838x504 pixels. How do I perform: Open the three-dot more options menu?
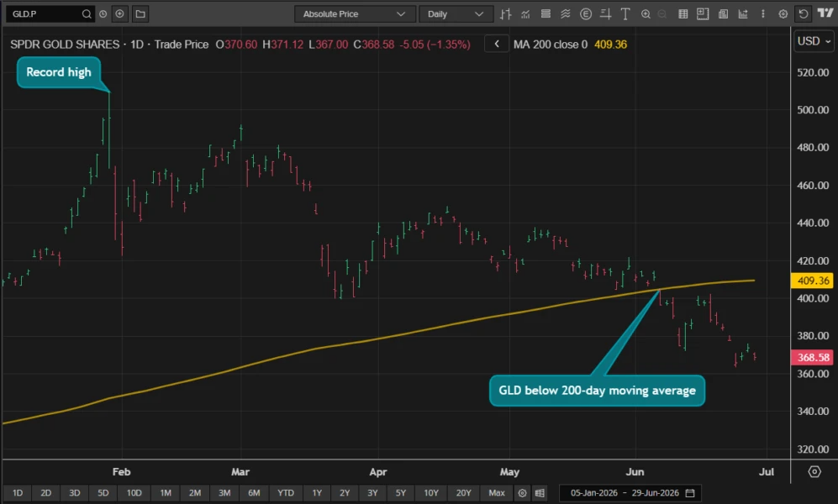[x=762, y=14]
